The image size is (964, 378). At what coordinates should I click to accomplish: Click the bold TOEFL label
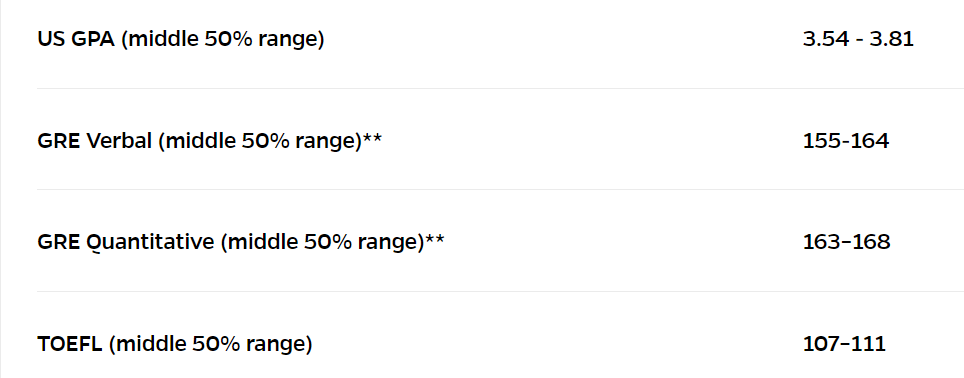pyautogui.click(x=70, y=344)
